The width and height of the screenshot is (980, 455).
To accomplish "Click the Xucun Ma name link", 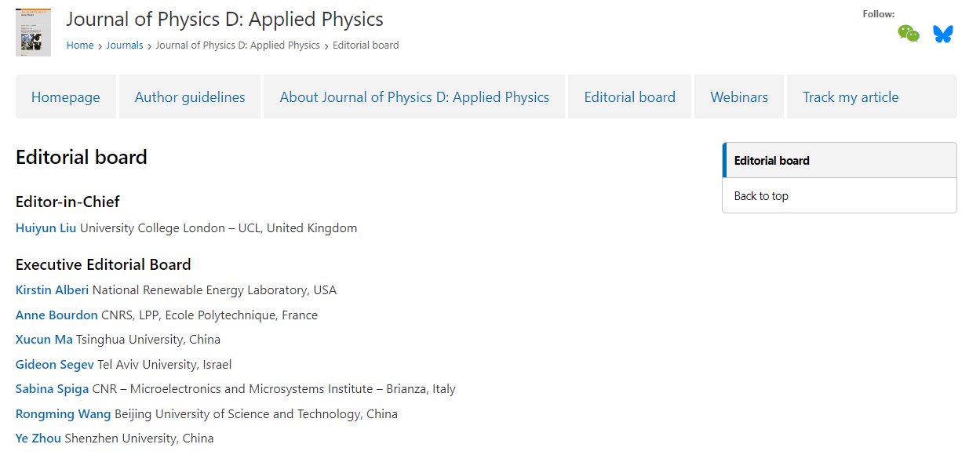I will pos(44,340).
